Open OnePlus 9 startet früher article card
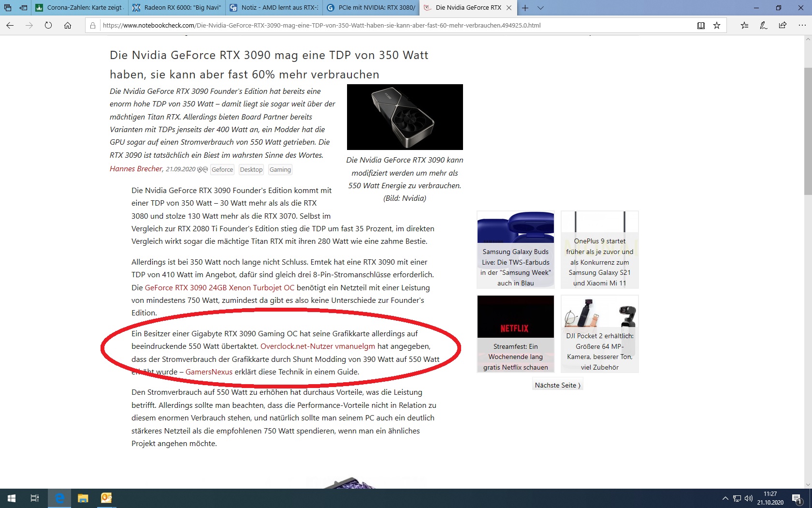 (x=600, y=250)
